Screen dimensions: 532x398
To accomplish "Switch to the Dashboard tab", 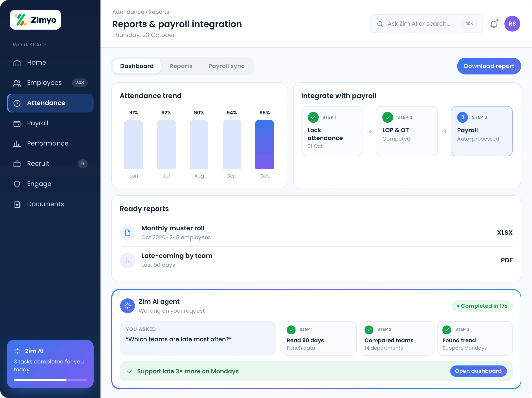I will click(x=137, y=66).
